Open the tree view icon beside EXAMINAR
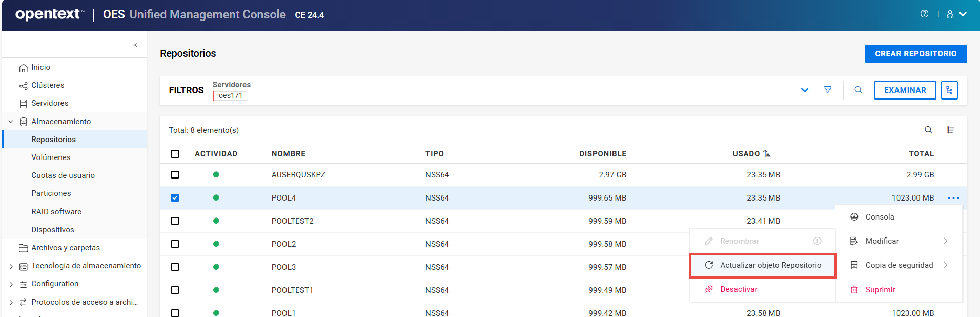The image size is (980, 317). (949, 90)
